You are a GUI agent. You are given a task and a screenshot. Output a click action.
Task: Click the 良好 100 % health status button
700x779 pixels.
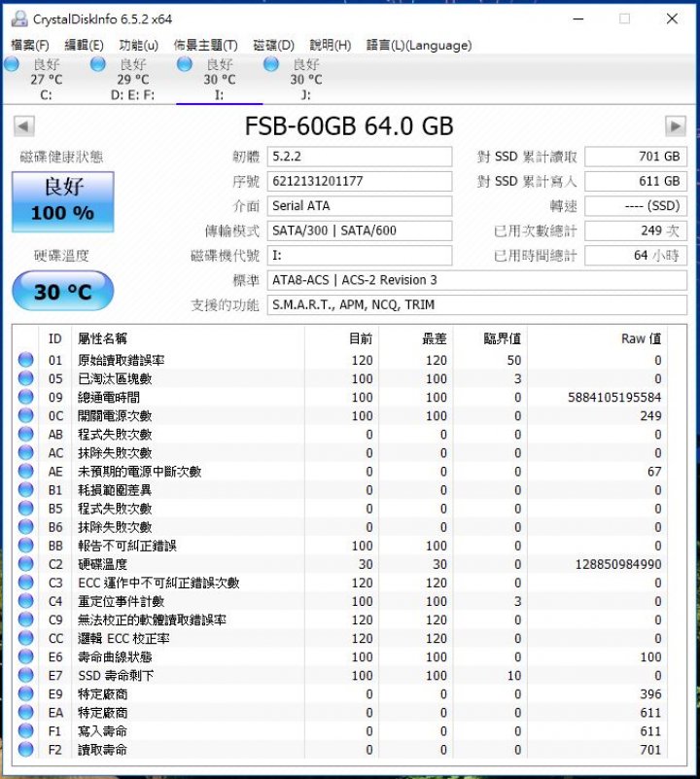62,201
